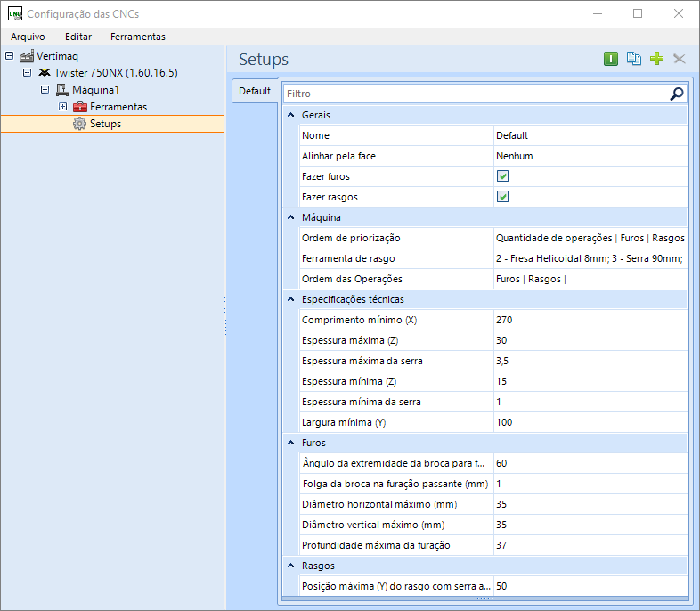This screenshot has width=700, height=611.
Task: Collapse the Rasgos section
Action: point(291,566)
